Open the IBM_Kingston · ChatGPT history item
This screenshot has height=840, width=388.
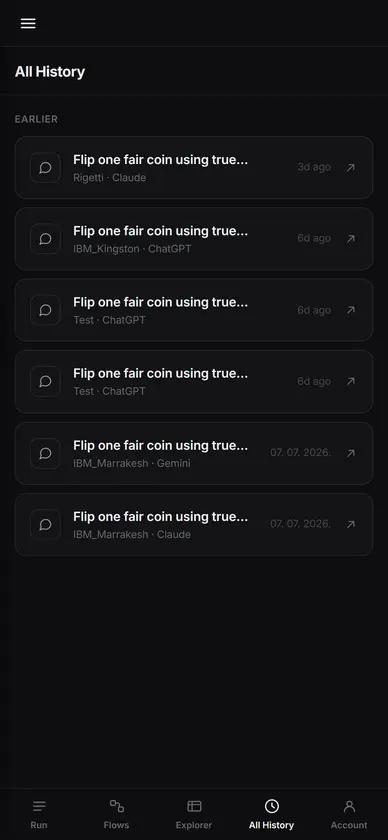coord(194,238)
